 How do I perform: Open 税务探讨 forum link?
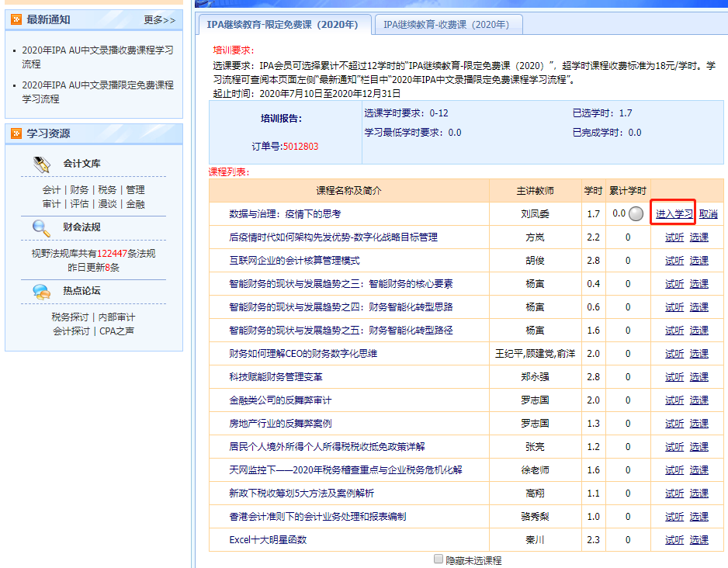[70, 317]
